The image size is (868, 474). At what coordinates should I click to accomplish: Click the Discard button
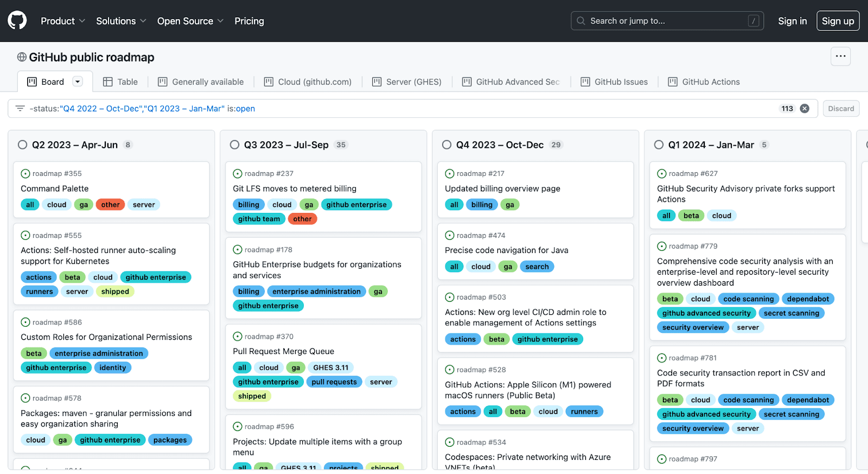click(x=841, y=109)
